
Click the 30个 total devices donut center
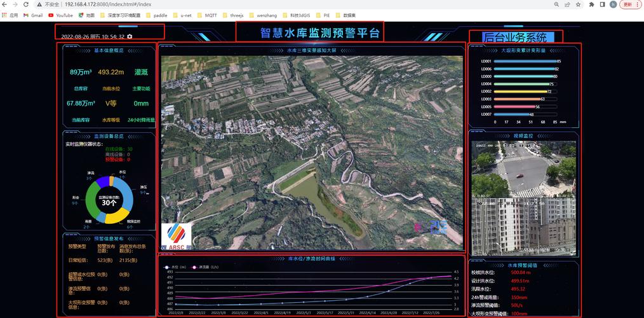pyautogui.click(x=109, y=203)
